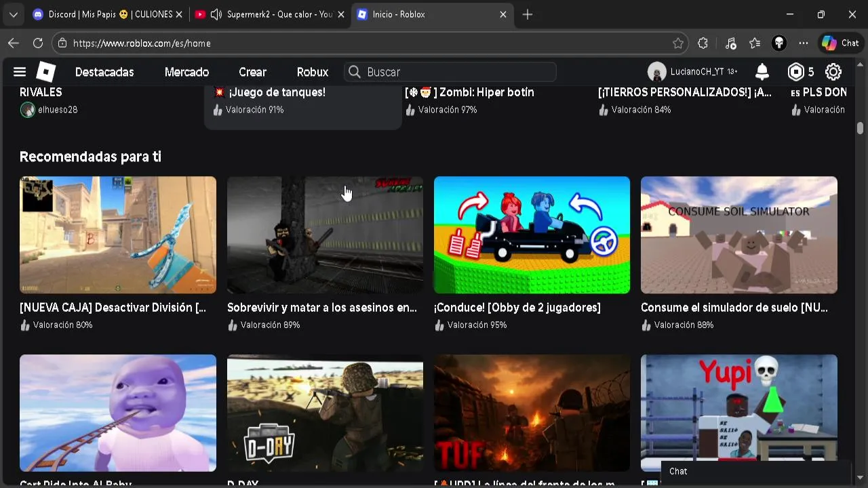Screen dimensions: 868x488
Task: Open Sobrevivir y matar a los asesinos thumbnail
Action: click(x=325, y=235)
